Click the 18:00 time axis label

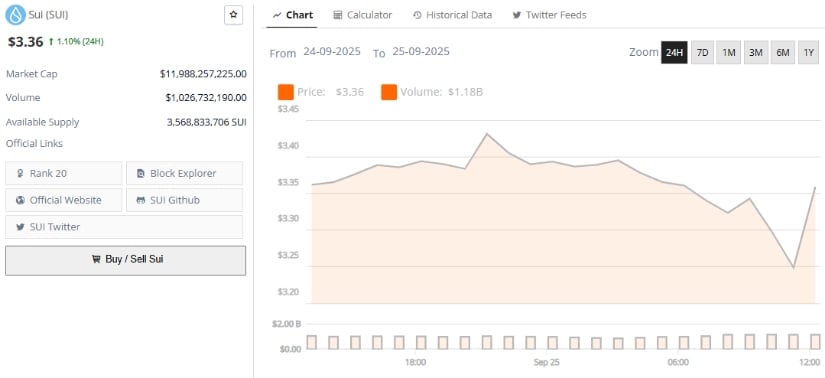click(x=416, y=362)
